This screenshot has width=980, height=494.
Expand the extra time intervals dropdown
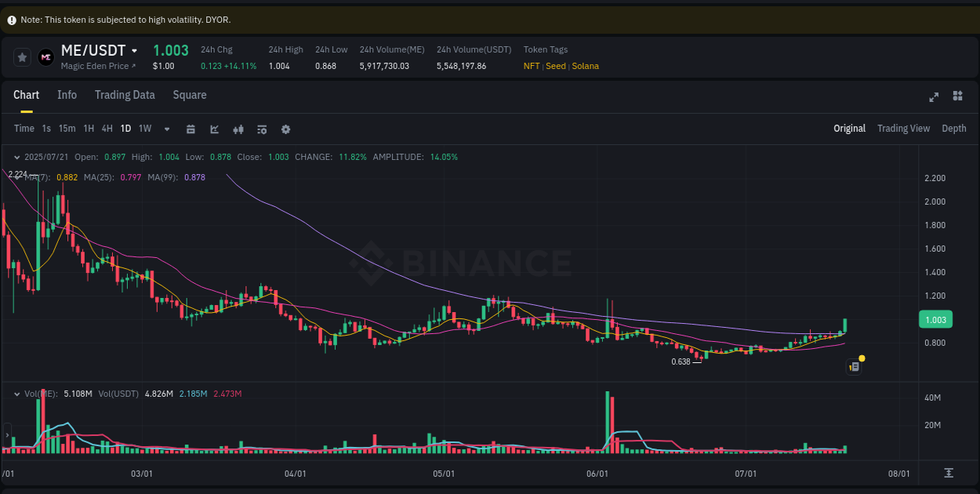tap(165, 129)
